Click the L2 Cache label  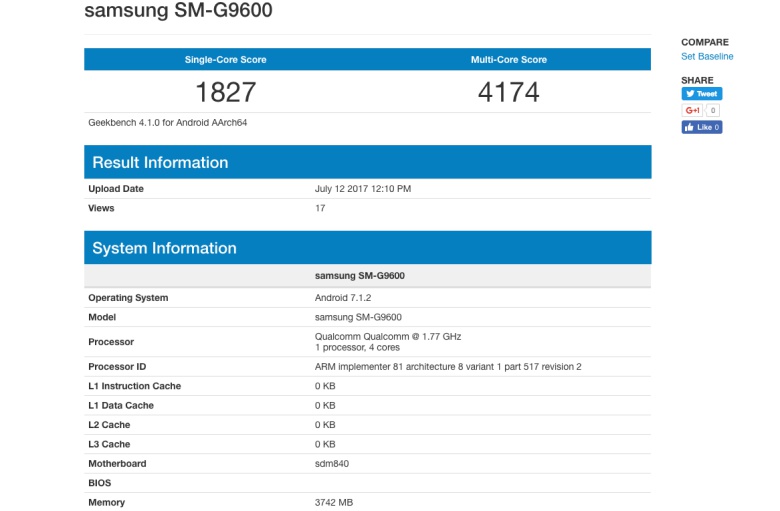click(109, 425)
